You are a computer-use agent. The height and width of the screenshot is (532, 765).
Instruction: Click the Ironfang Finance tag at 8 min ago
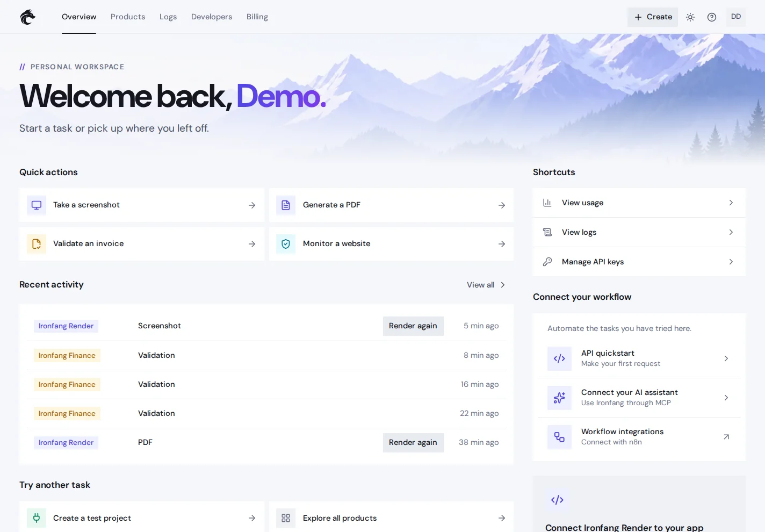(67, 356)
